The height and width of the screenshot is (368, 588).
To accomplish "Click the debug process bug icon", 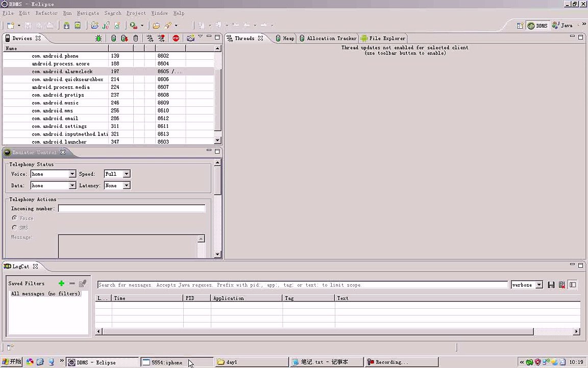I will [x=99, y=38].
